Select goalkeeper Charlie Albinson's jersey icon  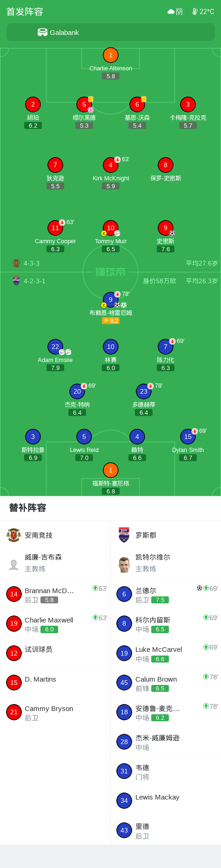click(110, 55)
